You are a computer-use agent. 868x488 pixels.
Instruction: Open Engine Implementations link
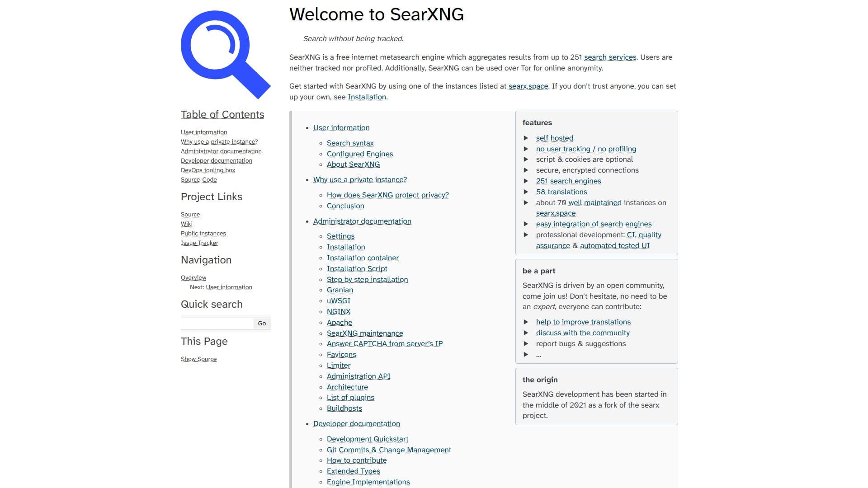coord(368,482)
